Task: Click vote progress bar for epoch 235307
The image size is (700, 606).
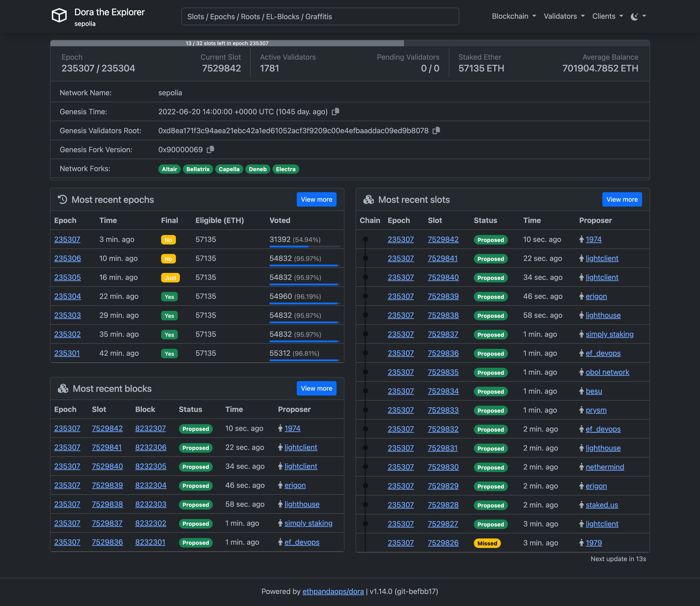Action: point(305,247)
